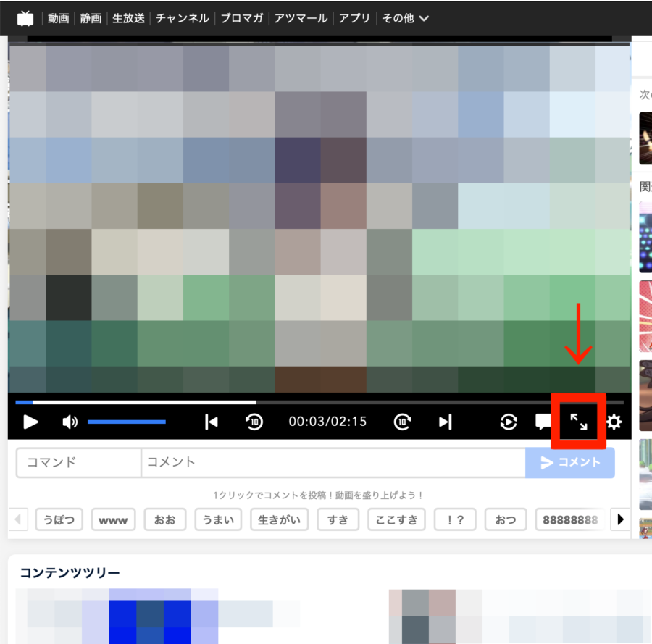Focus the コメント input field
Screen dimensions: 652x644
point(333,462)
